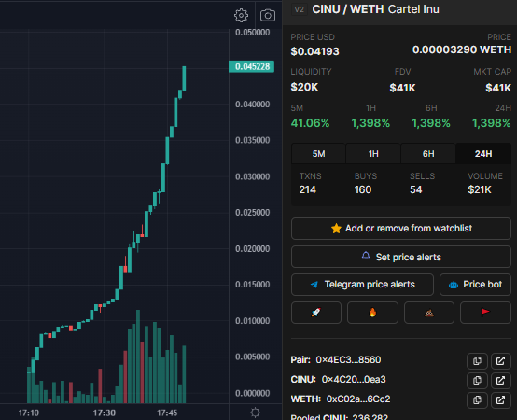Click the poop reaction button
Viewport: 517px width, 420px height.
click(429, 312)
